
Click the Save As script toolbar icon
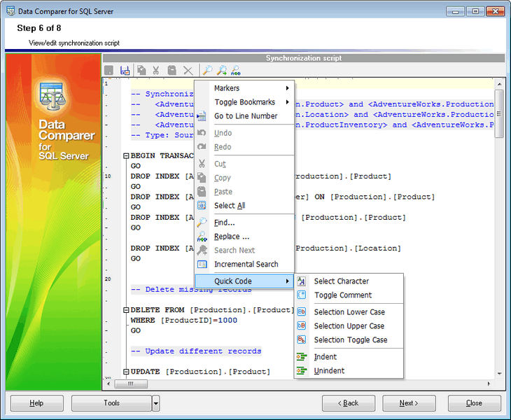[125, 70]
